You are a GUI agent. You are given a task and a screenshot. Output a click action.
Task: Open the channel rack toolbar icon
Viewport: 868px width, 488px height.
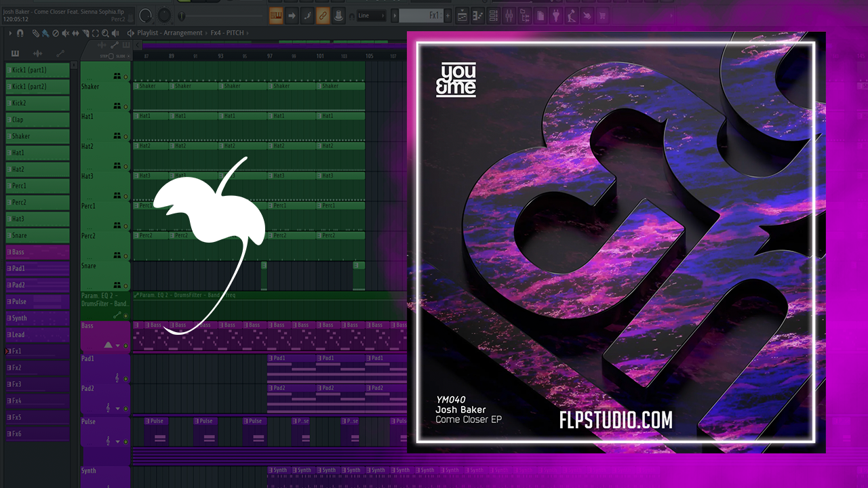494,16
